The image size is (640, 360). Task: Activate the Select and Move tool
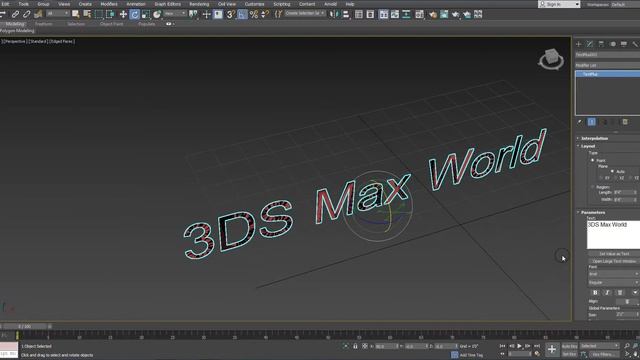tap(123, 14)
